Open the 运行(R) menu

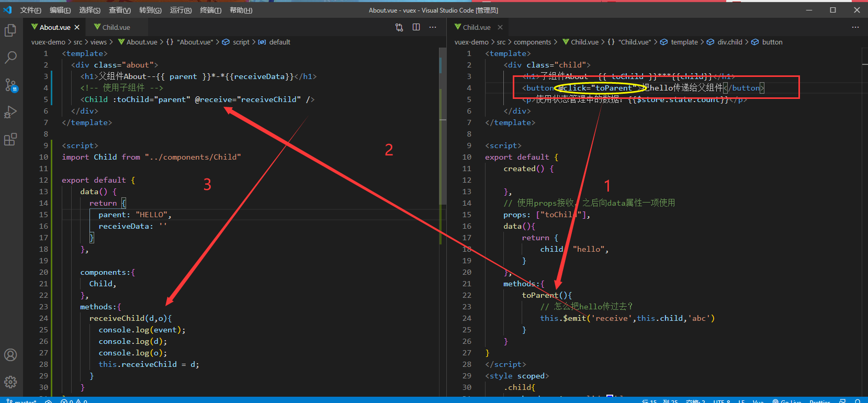pyautogui.click(x=181, y=10)
